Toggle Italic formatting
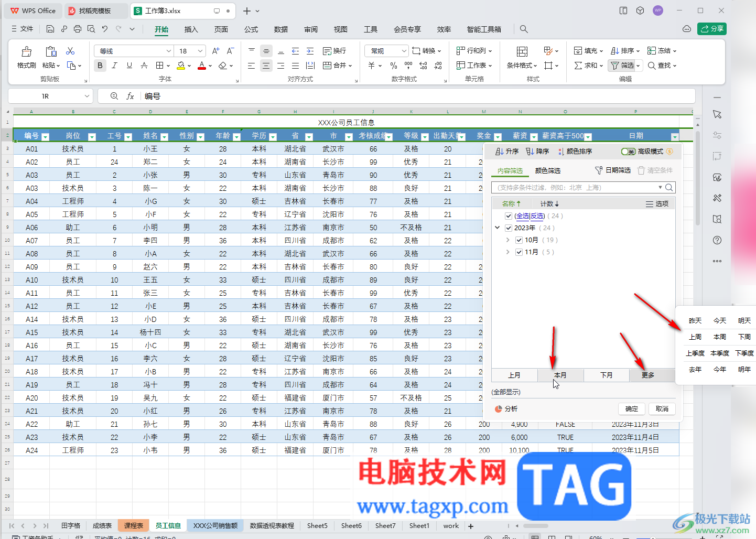The image size is (756, 539). [x=115, y=66]
